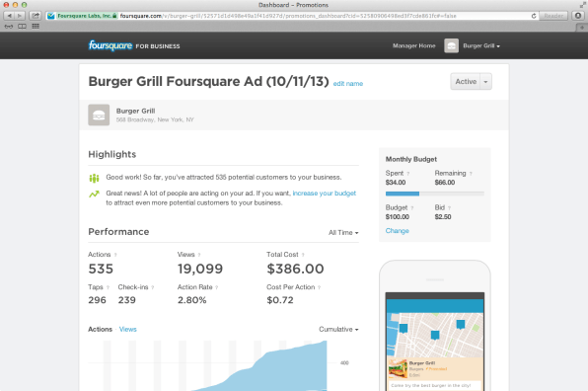
Task: Follow the increase your budget link
Action: coord(324,194)
